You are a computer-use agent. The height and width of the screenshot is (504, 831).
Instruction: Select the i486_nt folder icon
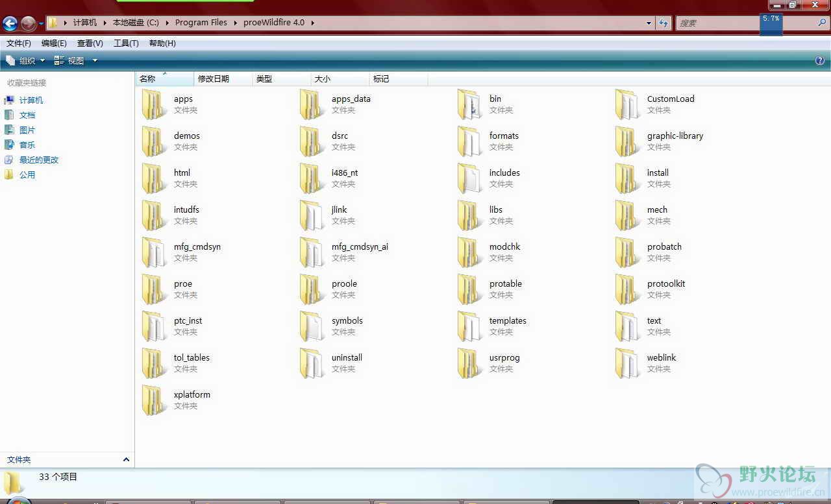[312, 178]
